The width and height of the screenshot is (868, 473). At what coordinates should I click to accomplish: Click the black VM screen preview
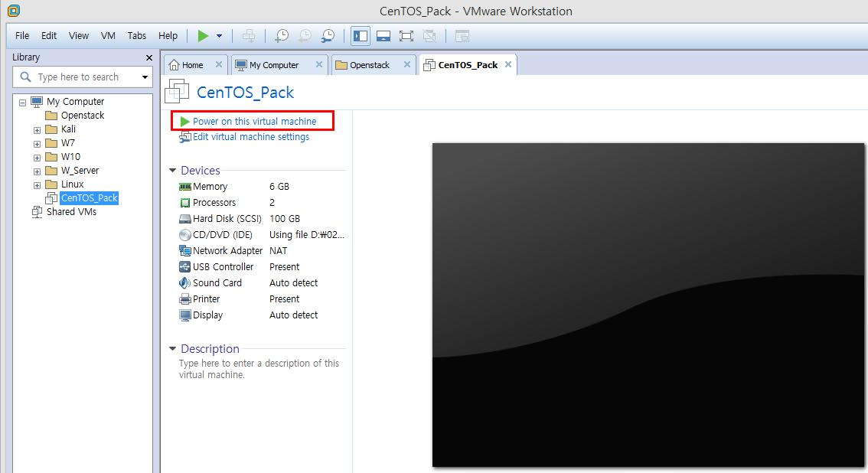click(648, 305)
